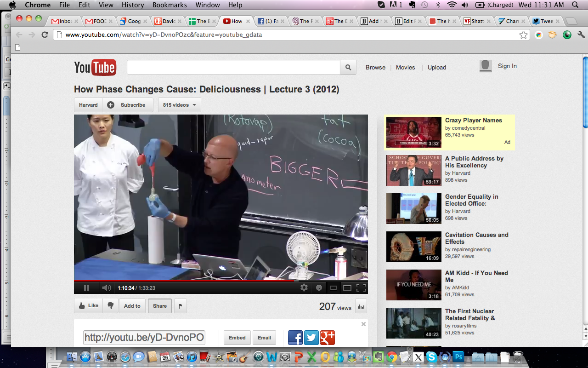
Task: Click the Watch Later clock icon
Action: tap(319, 288)
